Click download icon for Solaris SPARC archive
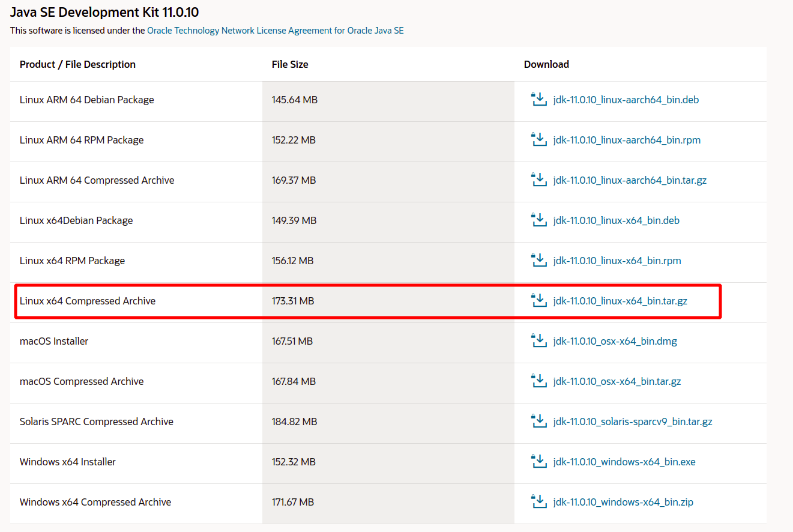 538,422
